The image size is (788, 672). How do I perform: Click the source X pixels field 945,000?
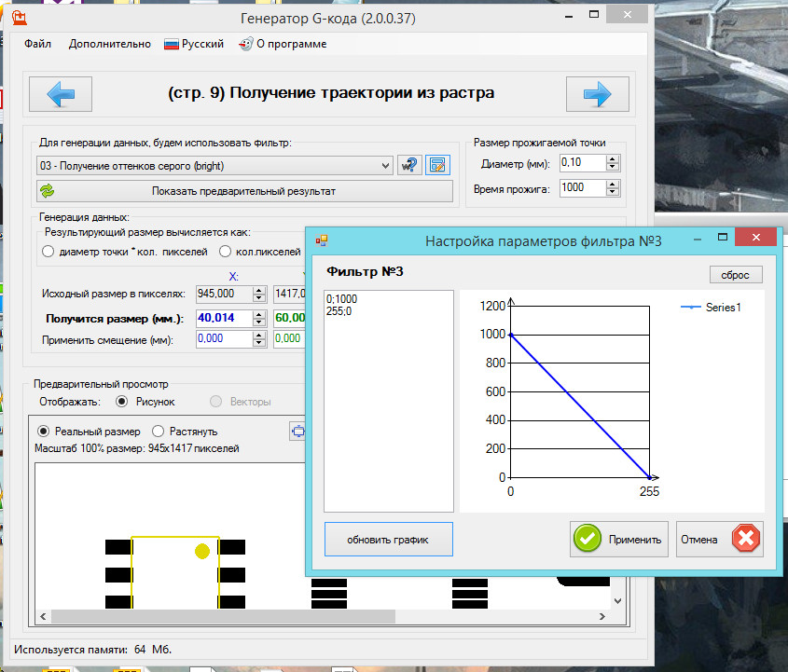click(x=224, y=294)
